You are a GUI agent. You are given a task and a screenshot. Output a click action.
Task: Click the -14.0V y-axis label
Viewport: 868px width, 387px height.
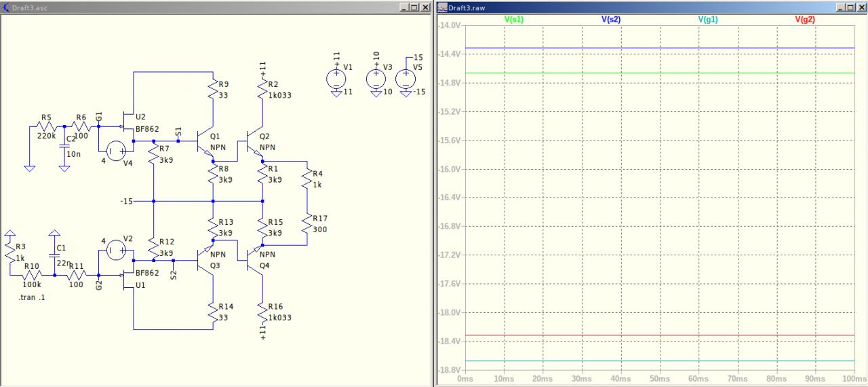click(450, 25)
